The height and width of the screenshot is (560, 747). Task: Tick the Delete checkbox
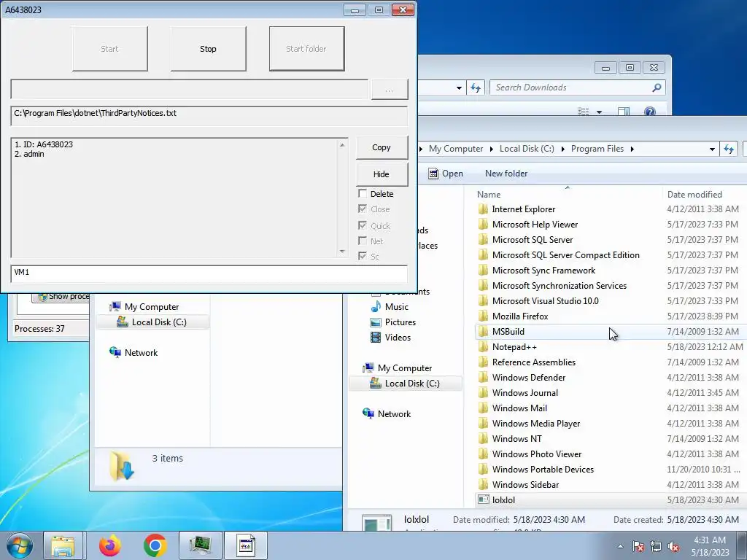pyautogui.click(x=363, y=193)
